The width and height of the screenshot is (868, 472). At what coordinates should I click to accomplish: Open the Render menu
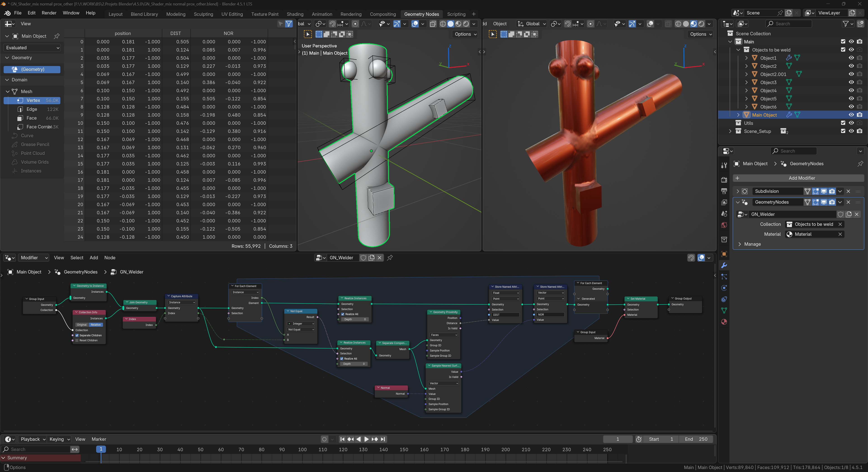click(49, 13)
